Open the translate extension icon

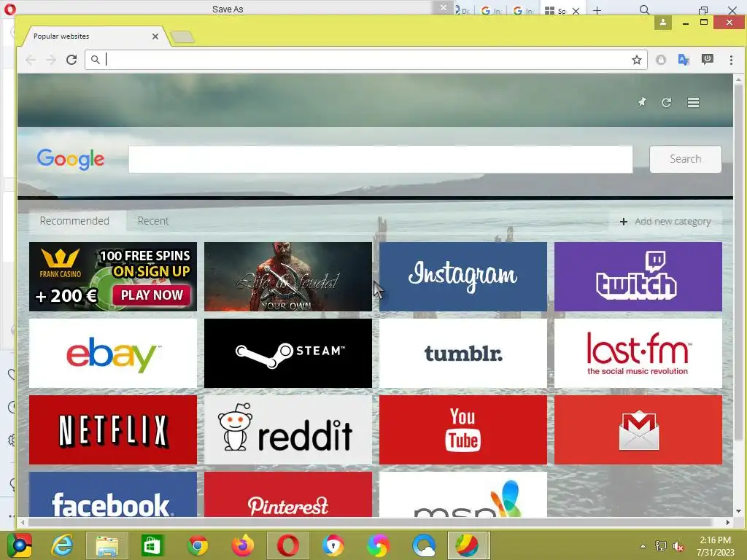[684, 60]
